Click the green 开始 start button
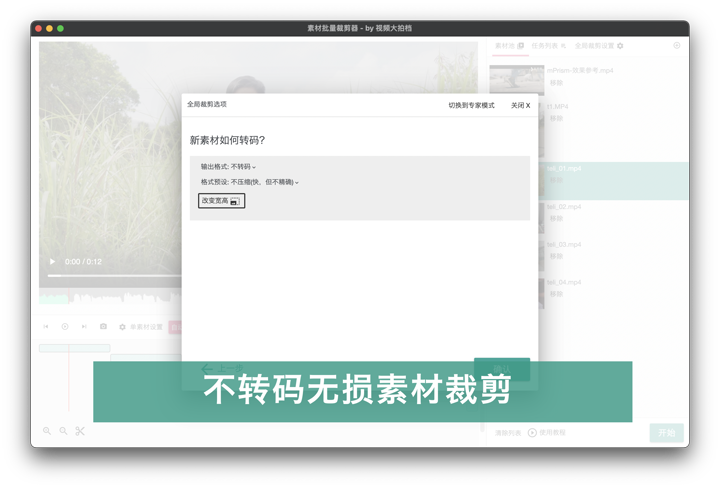The height and width of the screenshot is (488, 720). (666, 432)
